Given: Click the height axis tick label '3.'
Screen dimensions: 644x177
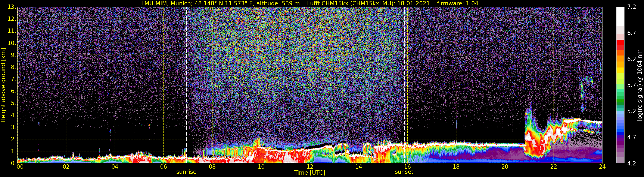Looking at the screenshot, I should click(x=13, y=127).
